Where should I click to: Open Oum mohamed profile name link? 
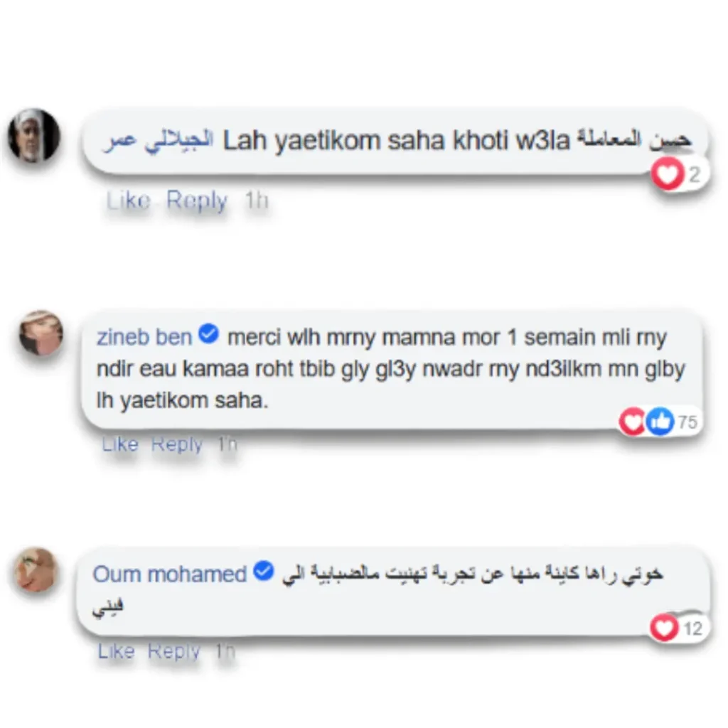169,574
